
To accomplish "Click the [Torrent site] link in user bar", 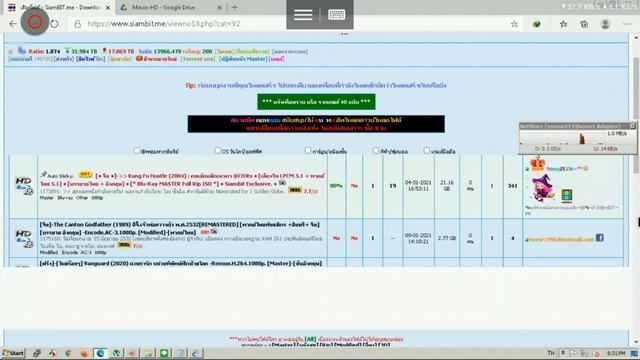I will [x=198, y=59].
